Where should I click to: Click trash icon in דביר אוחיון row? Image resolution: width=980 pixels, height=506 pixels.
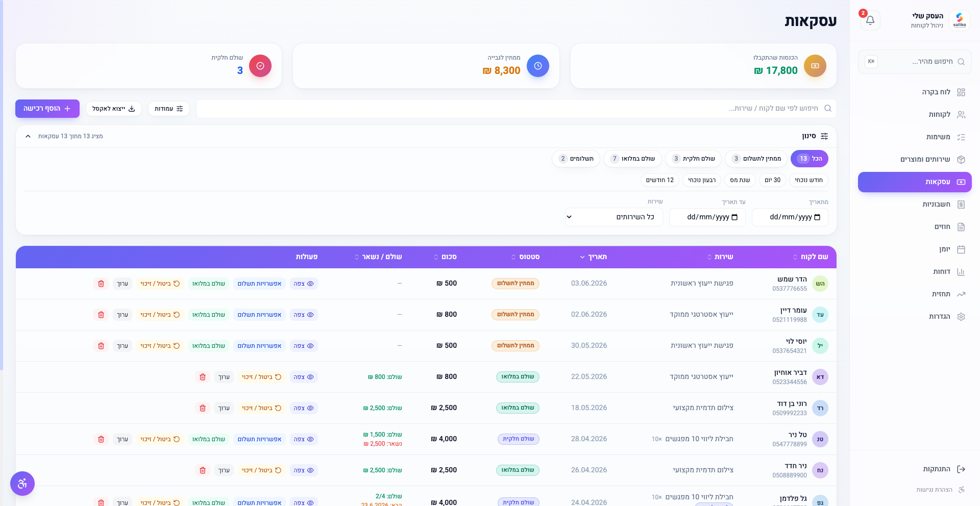pyautogui.click(x=203, y=377)
